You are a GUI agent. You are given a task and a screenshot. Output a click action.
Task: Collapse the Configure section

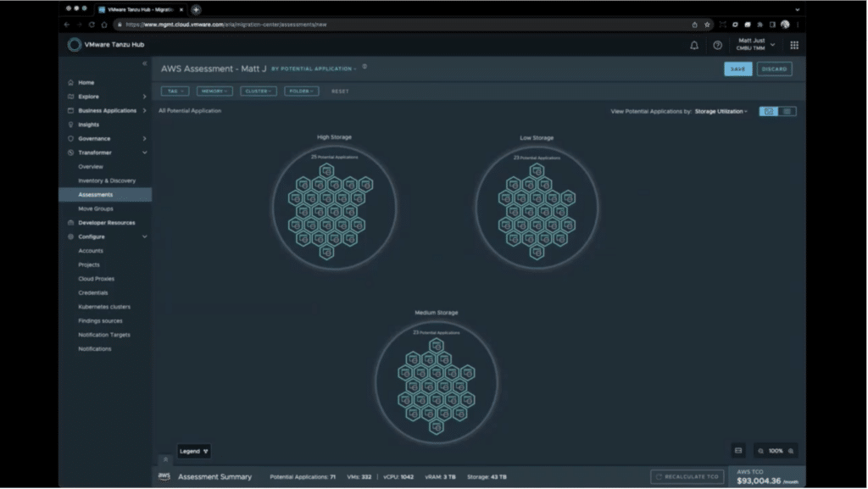coord(144,236)
